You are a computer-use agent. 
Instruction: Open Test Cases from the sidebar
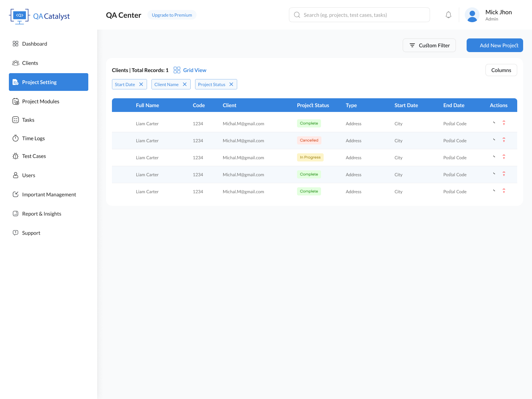pos(34,156)
